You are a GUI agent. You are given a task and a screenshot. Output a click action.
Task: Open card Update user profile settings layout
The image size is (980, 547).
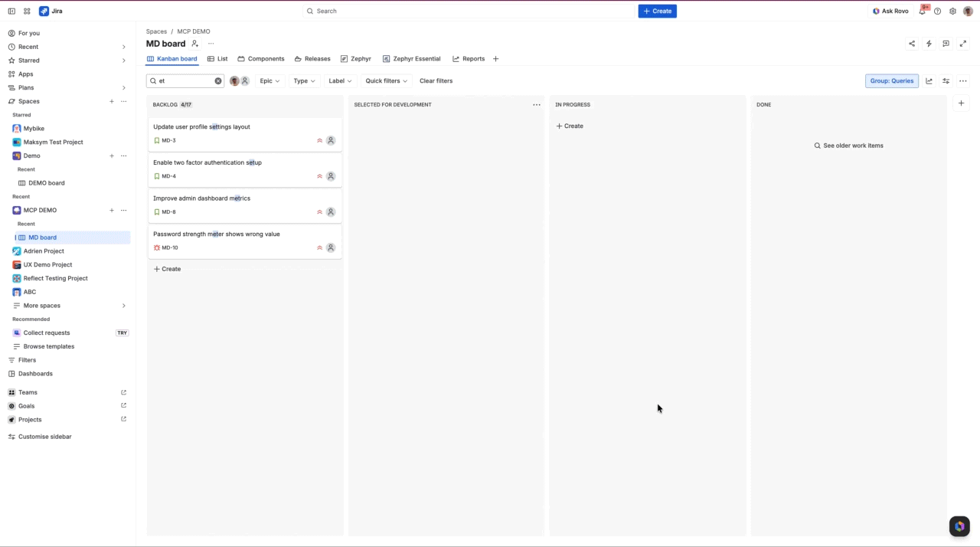245,133
